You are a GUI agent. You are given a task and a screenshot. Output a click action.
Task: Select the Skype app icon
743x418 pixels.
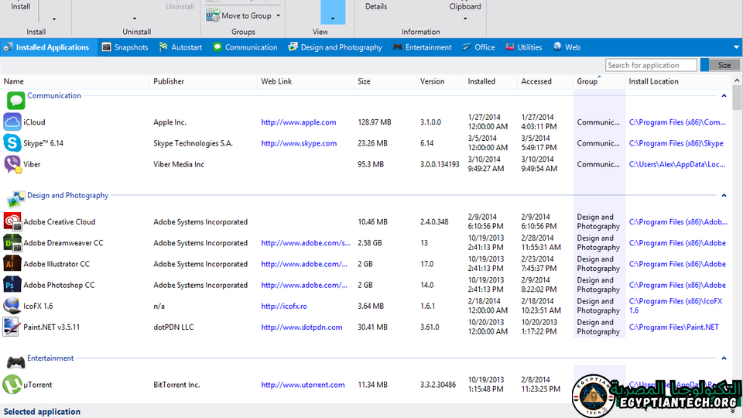click(12, 143)
